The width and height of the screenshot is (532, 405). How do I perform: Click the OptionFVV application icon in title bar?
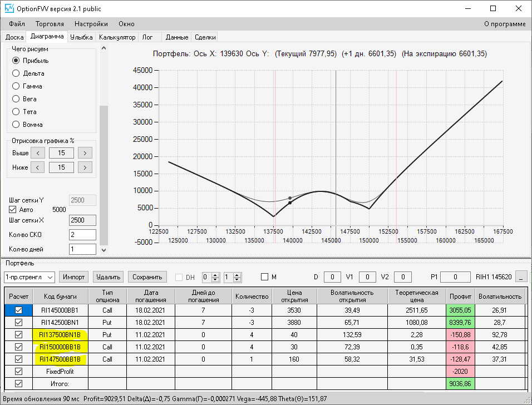tap(9, 8)
